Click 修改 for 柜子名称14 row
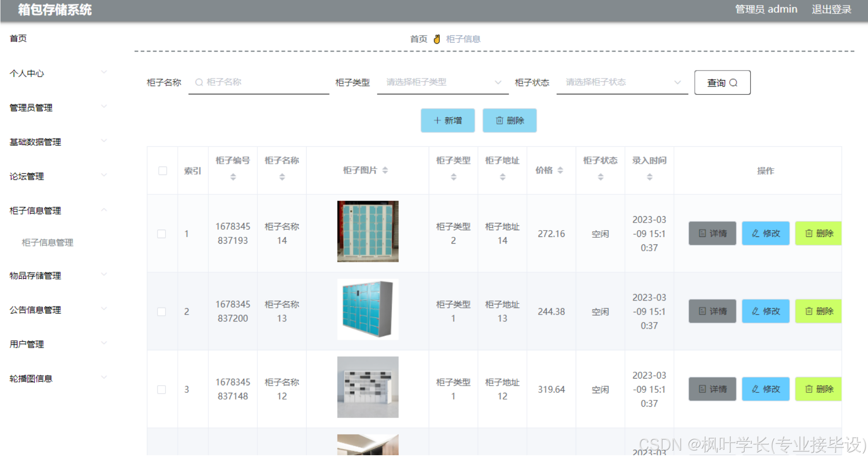The image size is (868, 459). (x=766, y=233)
